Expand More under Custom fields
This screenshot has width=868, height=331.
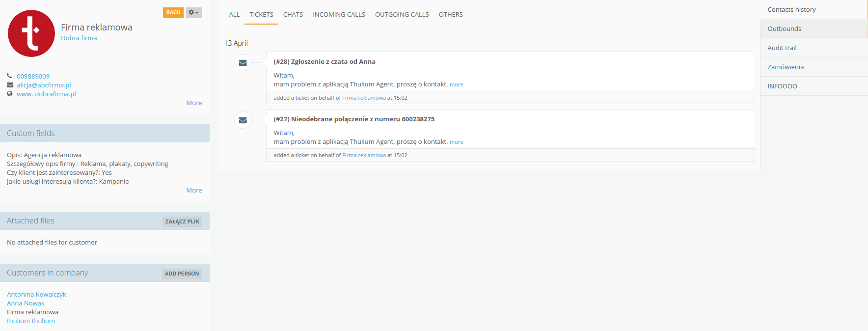(194, 190)
